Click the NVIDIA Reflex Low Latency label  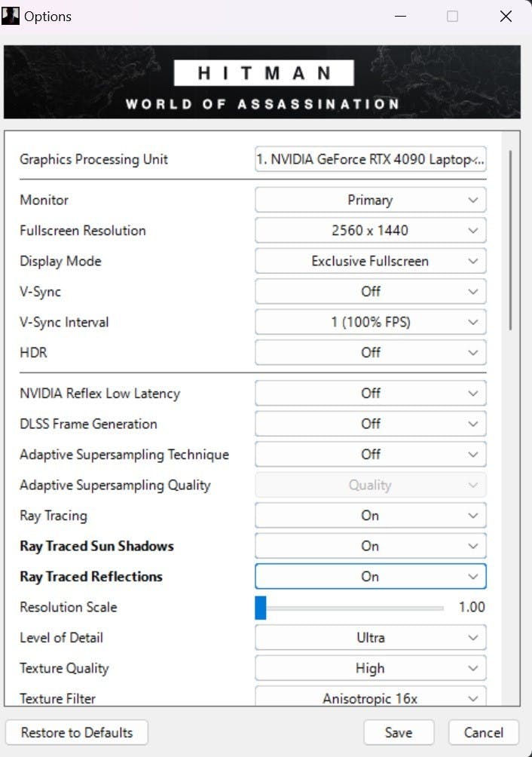point(99,393)
